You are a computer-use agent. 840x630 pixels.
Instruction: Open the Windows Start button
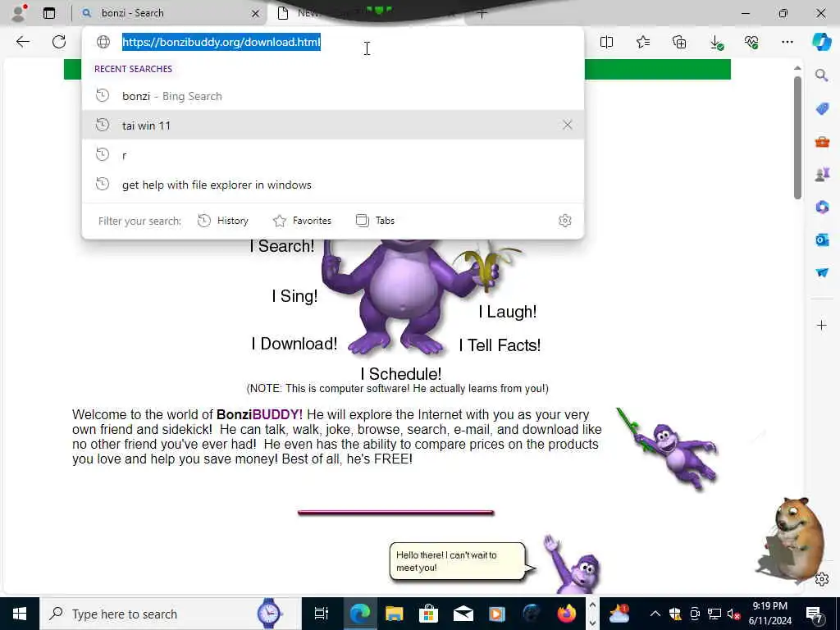click(20, 614)
